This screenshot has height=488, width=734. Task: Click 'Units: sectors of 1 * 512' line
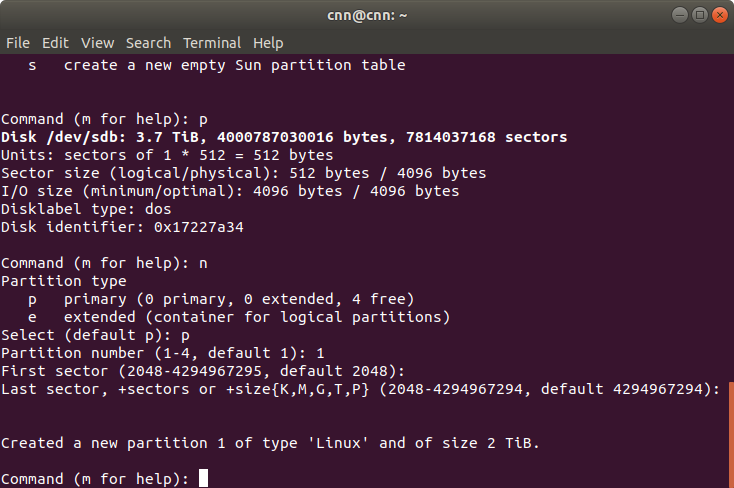pyautogui.click(x=167, y=155)
